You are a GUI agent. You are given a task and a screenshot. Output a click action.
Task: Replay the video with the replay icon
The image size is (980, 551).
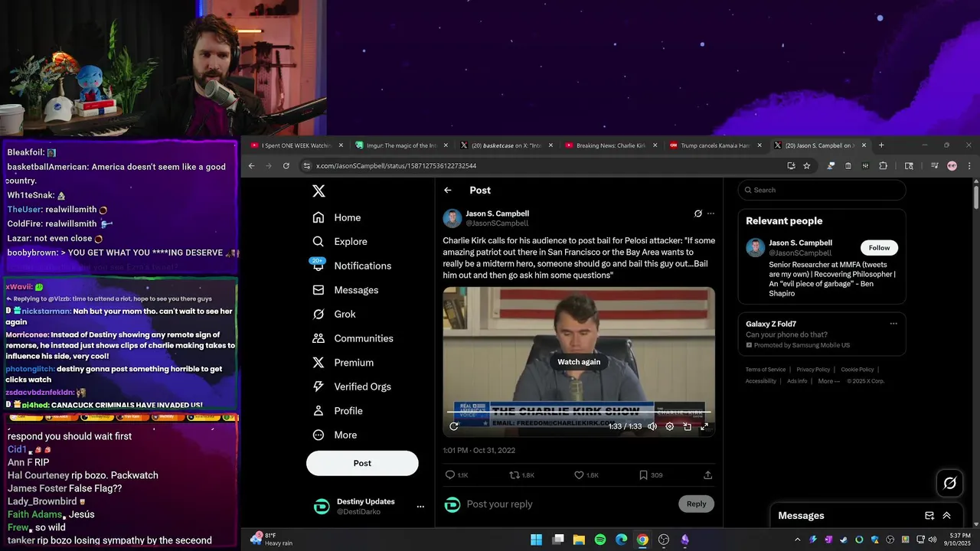(454, 426)
